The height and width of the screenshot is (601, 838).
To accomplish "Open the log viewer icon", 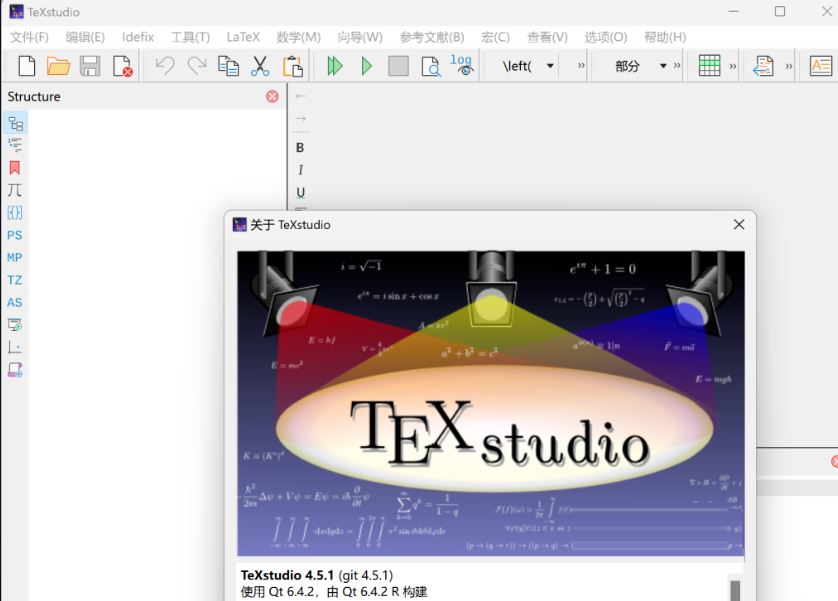I will (461, 66).
